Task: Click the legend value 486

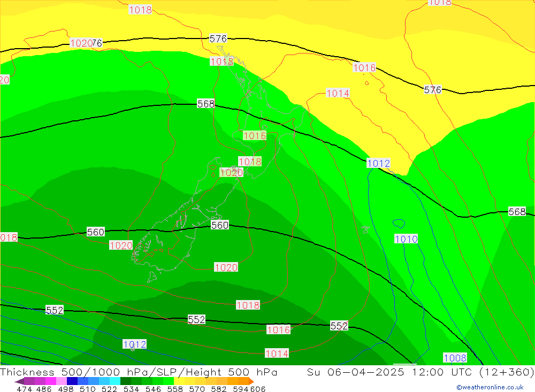Action: click(44, 389)
